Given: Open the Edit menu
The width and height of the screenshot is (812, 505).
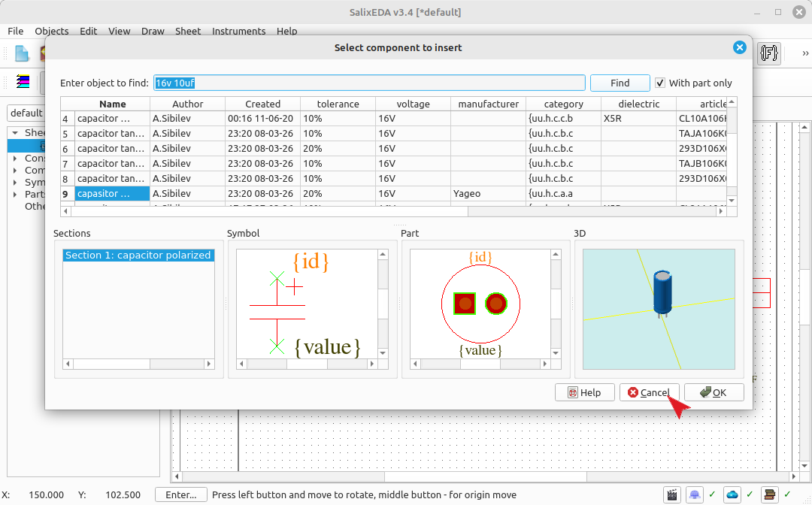Looking at the screenshot, I should tap(88, 31).
